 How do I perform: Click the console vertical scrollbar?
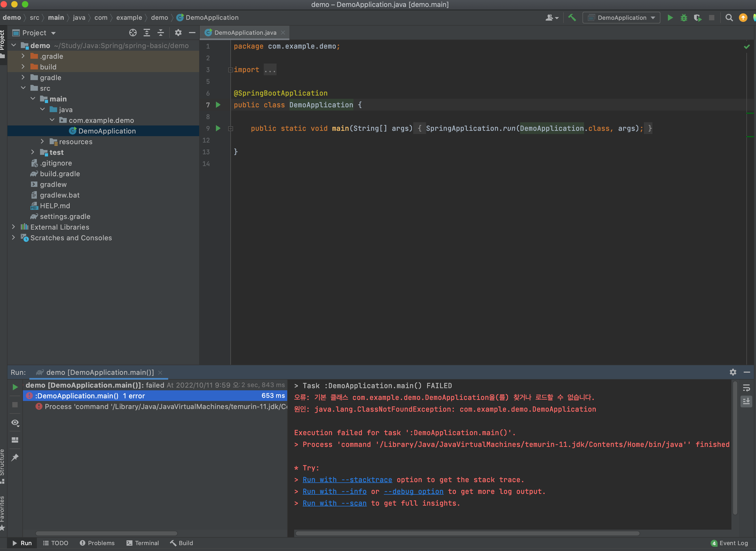[735, 448]
